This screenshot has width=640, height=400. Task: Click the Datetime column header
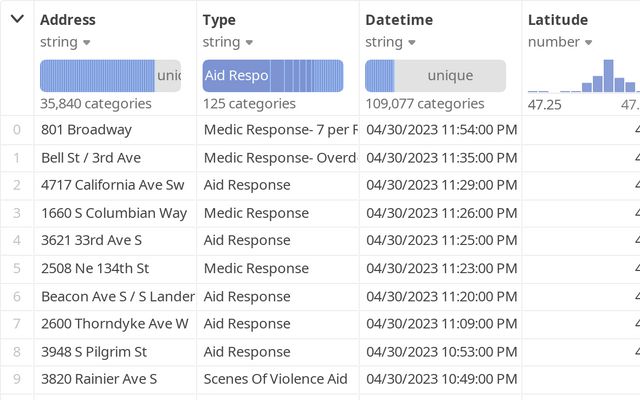(399, 20)
